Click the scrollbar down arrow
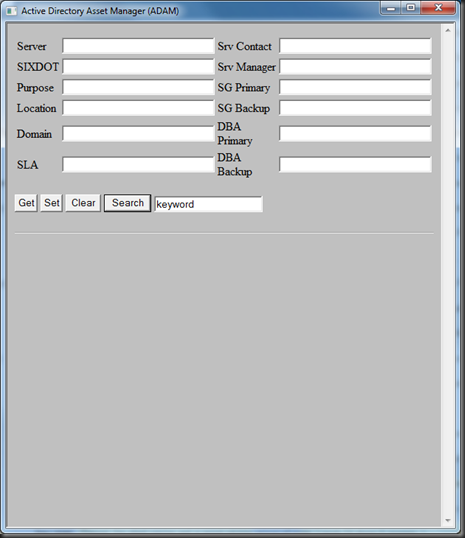Image resolution: width=465 pixels, height=538 pixels. pos(447,521)
